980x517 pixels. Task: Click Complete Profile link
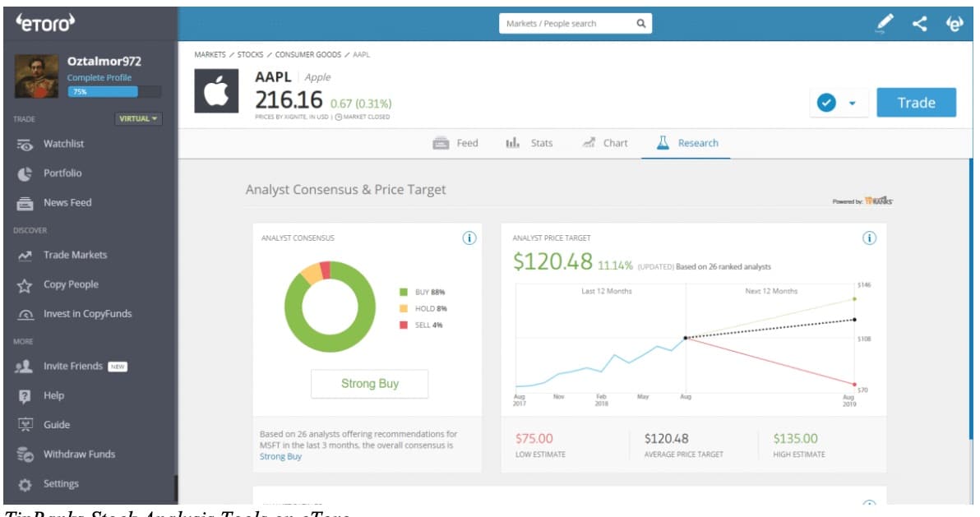pyautogui.click(x=99, y=77)
